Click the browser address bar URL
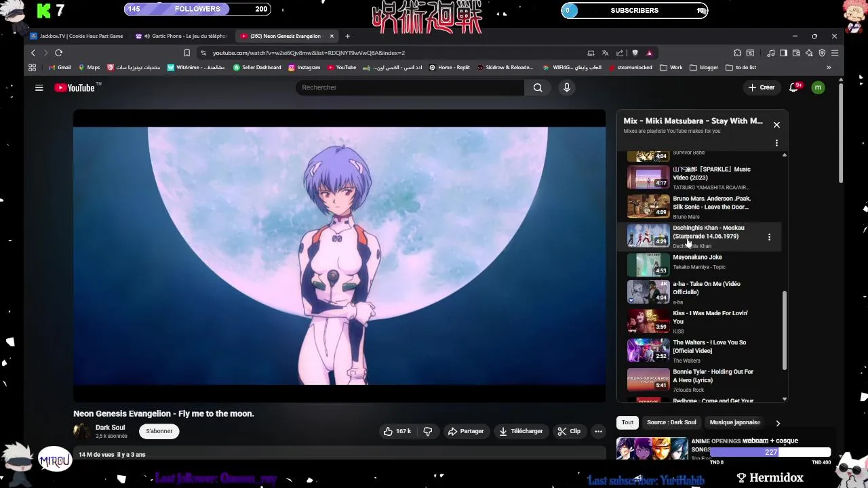868x488 pixels. [309, 53]
